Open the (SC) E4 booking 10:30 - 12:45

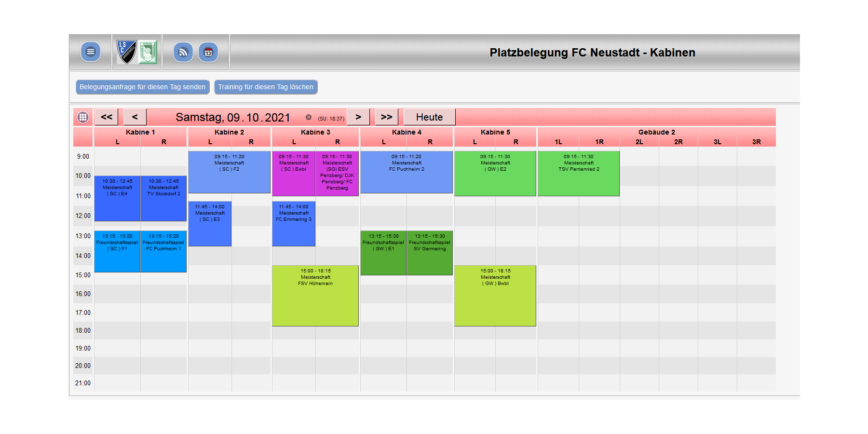(117, 198)
